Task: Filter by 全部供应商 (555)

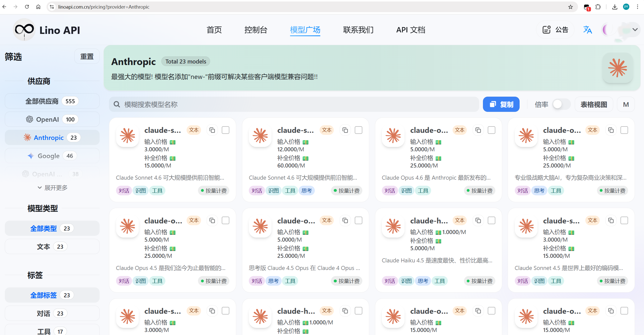Action: click(52, 101)
